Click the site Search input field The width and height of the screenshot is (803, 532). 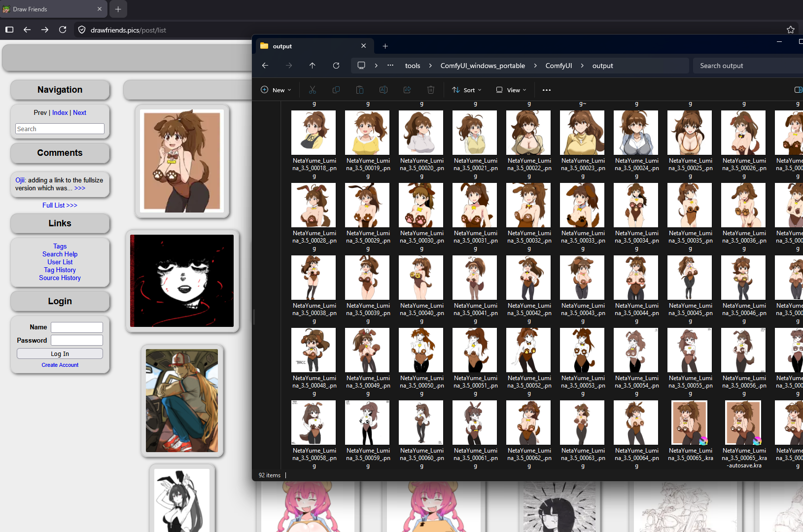coord(60,129)
